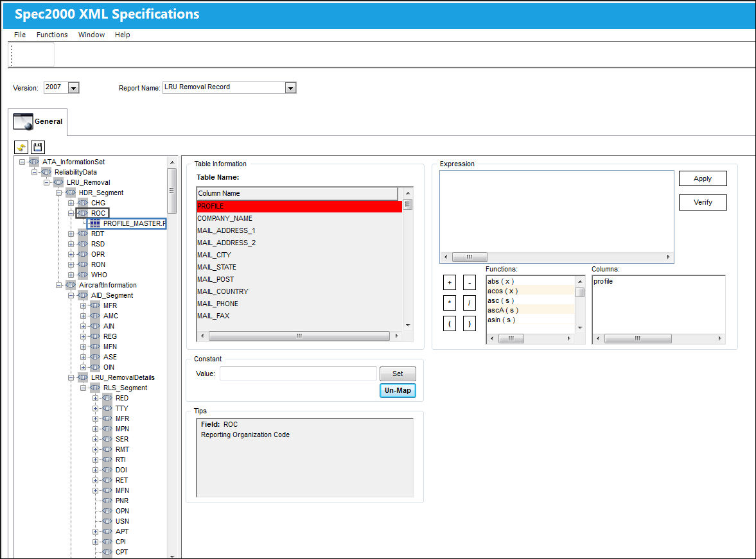The height and width of the screenshot is (559, 756).
Task: Collapse the RLS_Segment node
Action: point(83,388)
